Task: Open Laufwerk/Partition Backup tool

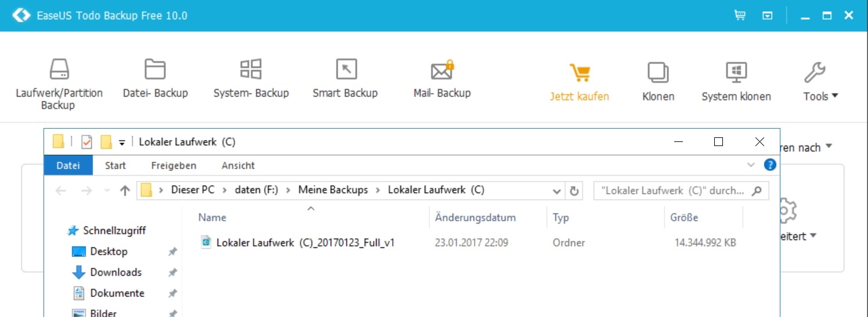Action: coord(59,83)
